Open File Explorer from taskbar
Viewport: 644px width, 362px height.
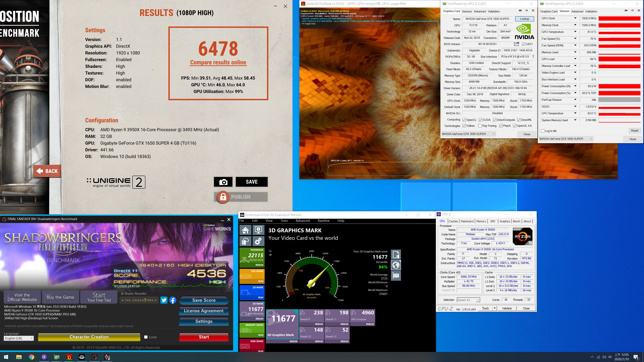coord(19,357)
